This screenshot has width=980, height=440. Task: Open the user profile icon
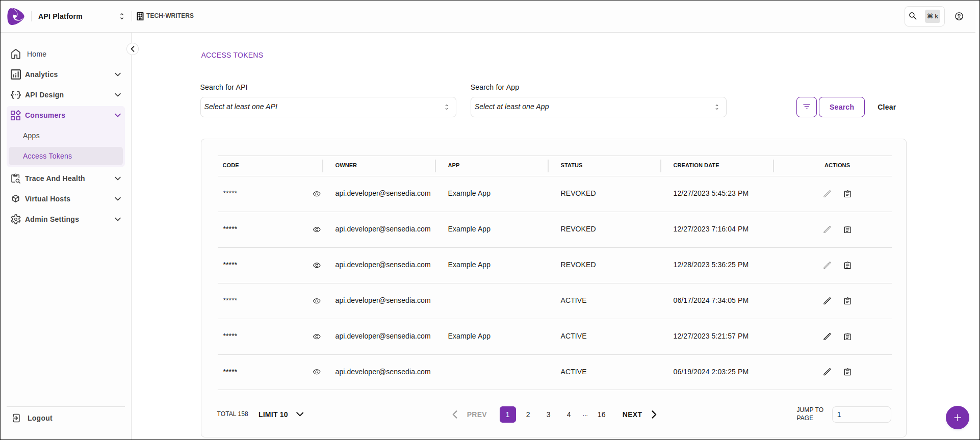[959, 16]
